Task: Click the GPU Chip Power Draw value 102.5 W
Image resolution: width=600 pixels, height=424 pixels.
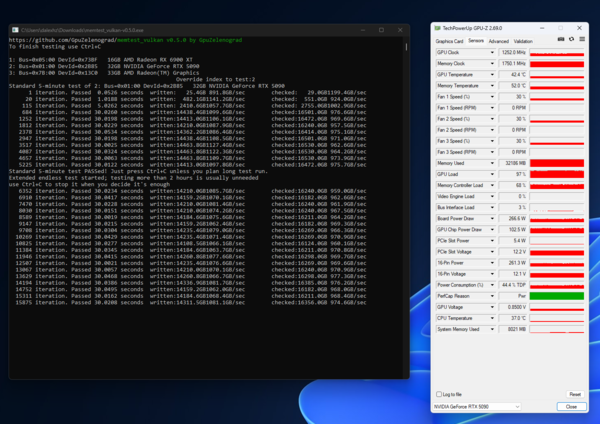Action: click(513, 230)
